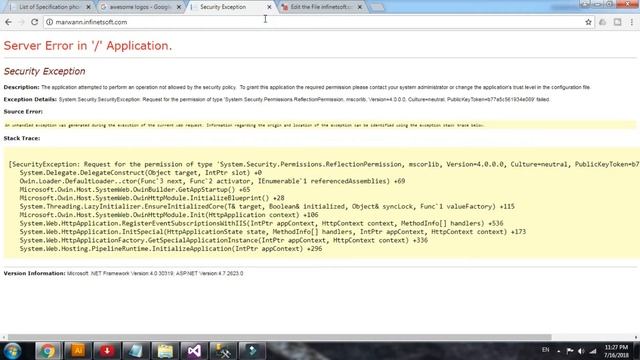Click the System.Delegate.DelegateConstruct stack line

click(x=141, y=173)
